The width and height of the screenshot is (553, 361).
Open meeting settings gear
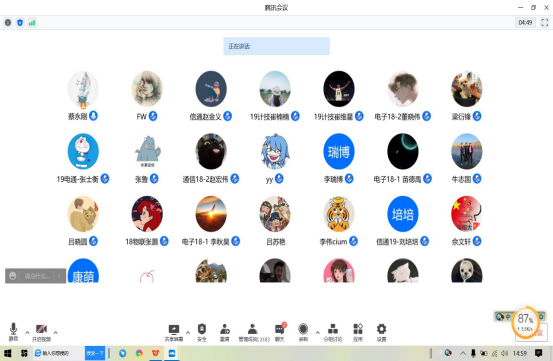(381, 332)
